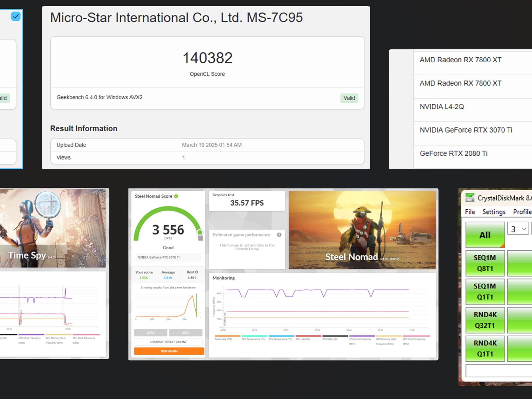Start all tests with the All button
532x399 pixels.
[485, 235]
